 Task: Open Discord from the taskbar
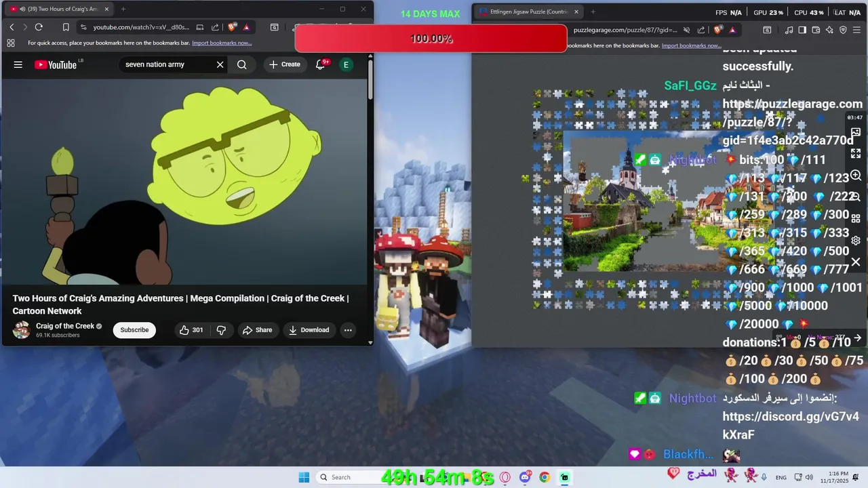pyautogui.click(x=525, y=477)
